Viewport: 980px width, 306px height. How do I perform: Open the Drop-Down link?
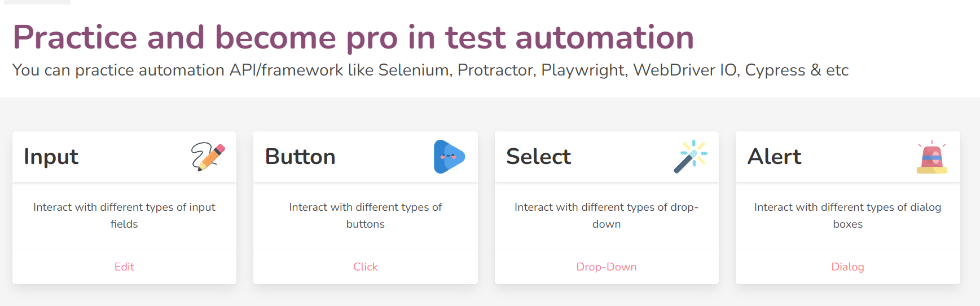(x=607, y=267)
